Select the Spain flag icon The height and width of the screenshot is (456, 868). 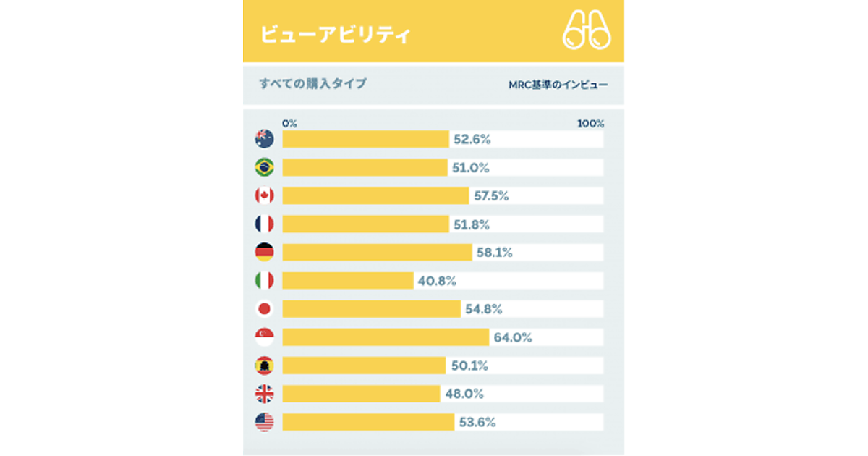264,366
